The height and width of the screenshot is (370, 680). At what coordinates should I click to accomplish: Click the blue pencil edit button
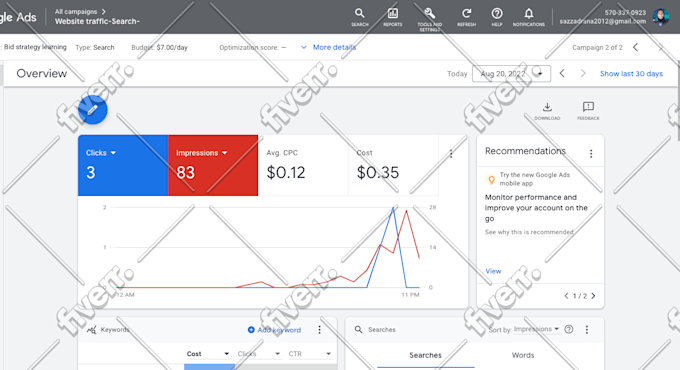[92, 110]
